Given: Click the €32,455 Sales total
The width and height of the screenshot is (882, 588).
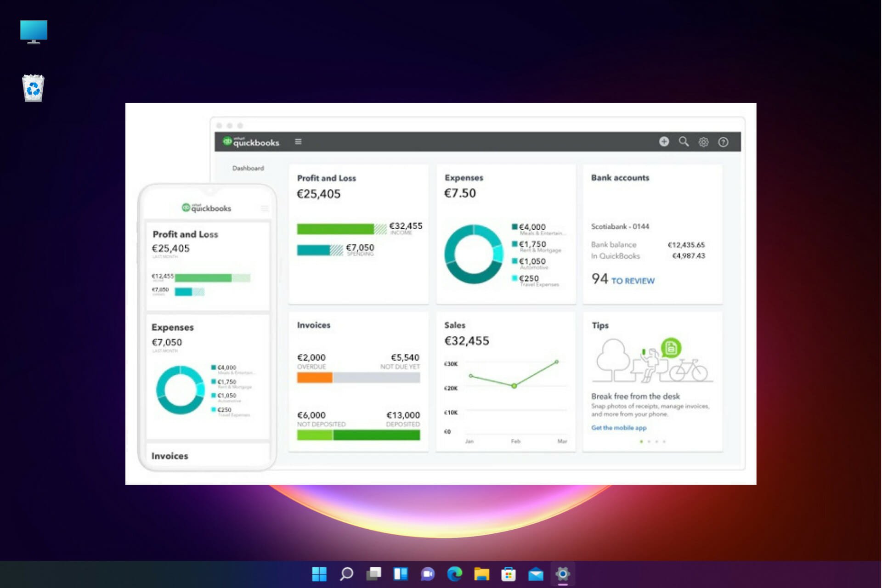Looking at the screenshot, I should (467, 341).
